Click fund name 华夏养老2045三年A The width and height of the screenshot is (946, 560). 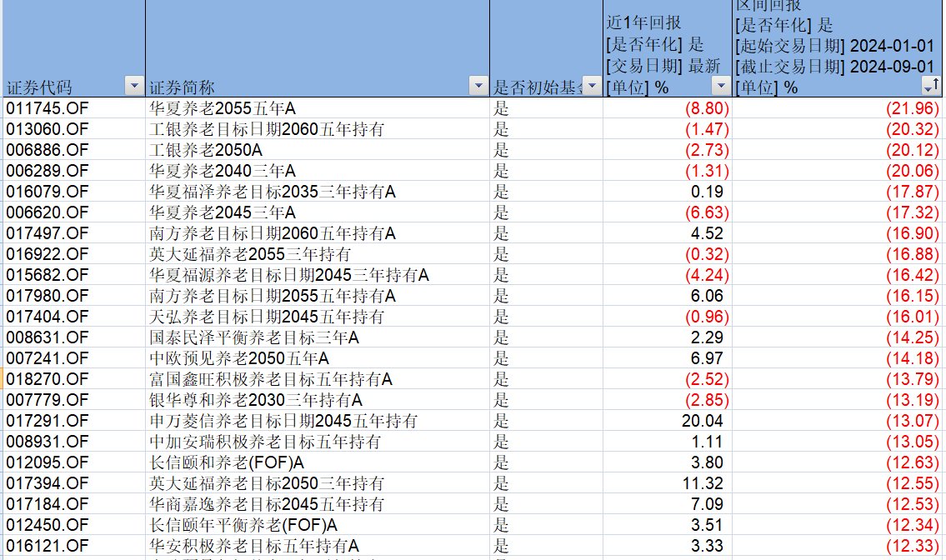tap(223, 212)
